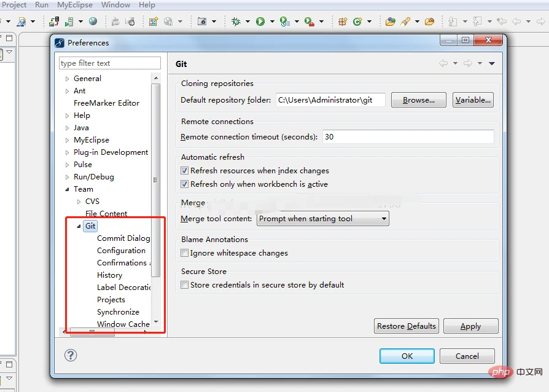Open the MyEclipse menu

75,5
